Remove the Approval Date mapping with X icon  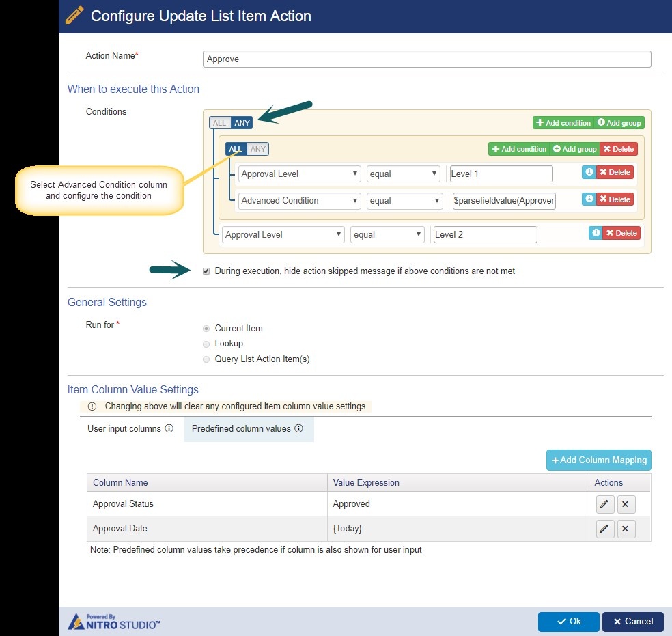(x=626, y=529)
